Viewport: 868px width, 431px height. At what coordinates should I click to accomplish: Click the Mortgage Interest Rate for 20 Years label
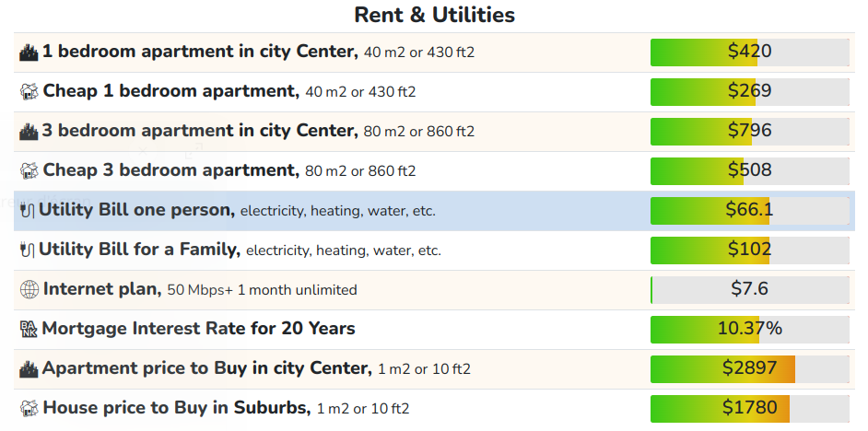coord(199,329)
